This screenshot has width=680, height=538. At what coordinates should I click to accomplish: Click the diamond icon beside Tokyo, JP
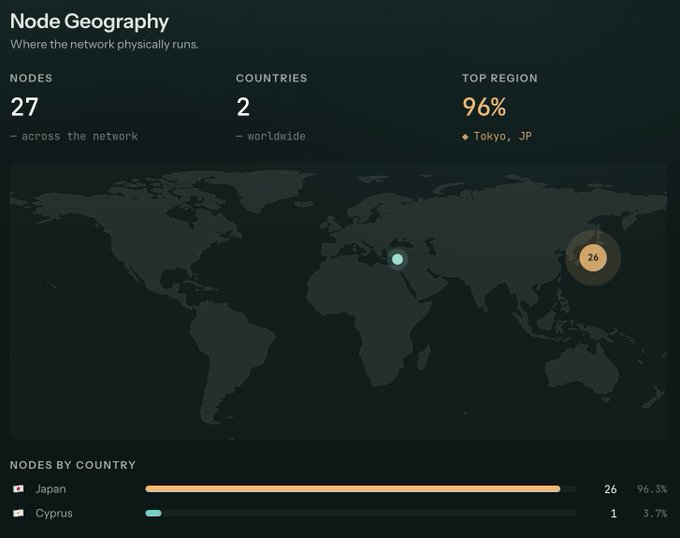point(465,137)
